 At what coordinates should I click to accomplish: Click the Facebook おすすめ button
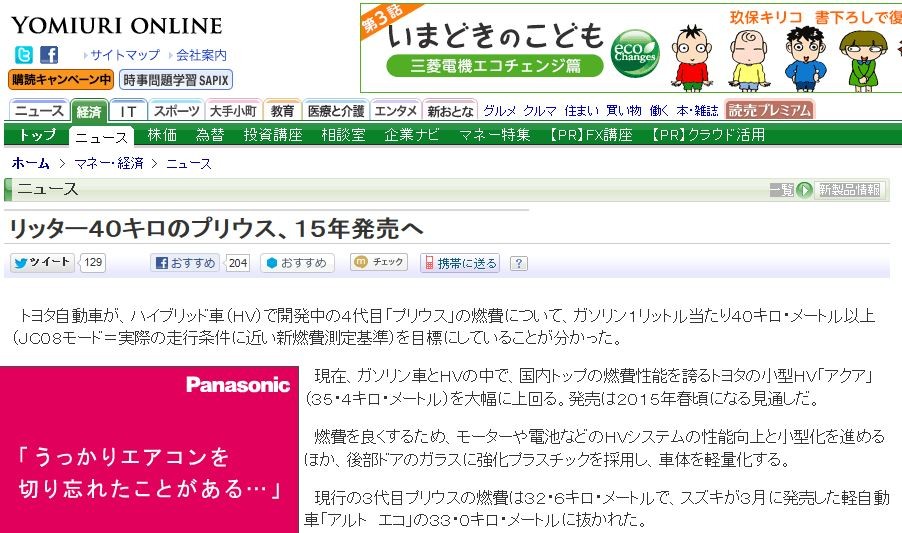(185, 263)
